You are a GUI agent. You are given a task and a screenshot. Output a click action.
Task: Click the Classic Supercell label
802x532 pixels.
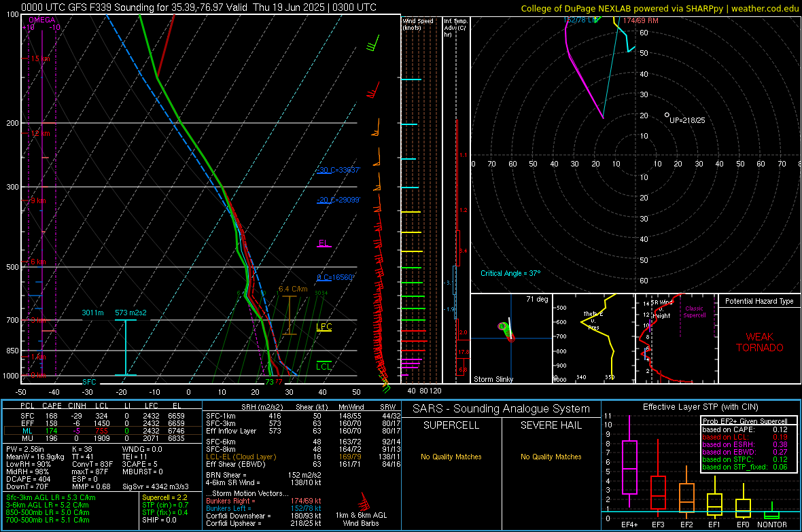coord(694,312)
